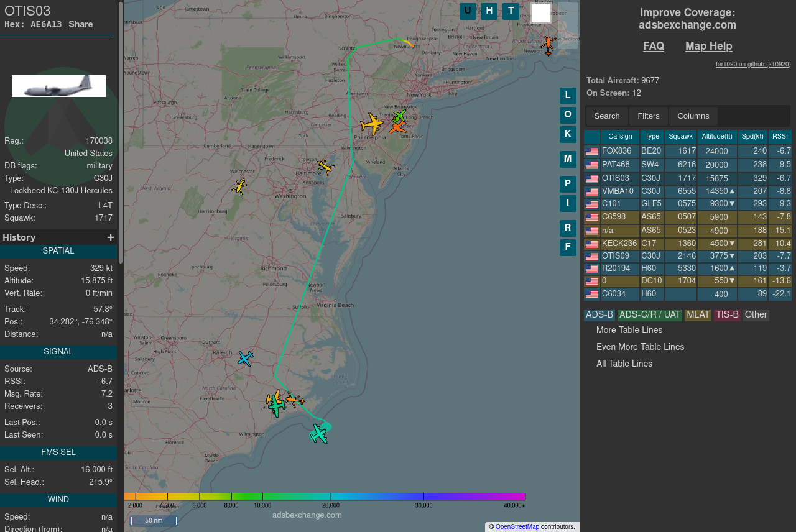Select the blue aircraft southeast of Raleigh
This screenshot has height=532, width=796.
click(246, 358)
